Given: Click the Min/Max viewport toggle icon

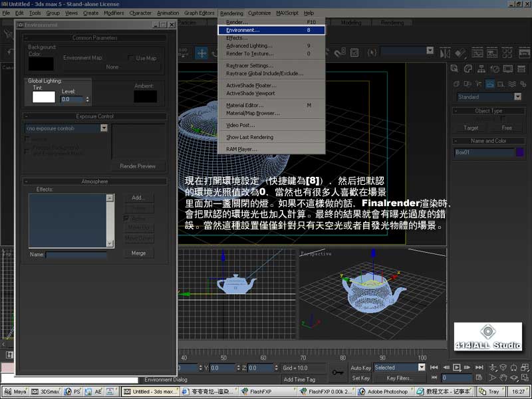Looking at the screenshot, I should tap(525, 378).
